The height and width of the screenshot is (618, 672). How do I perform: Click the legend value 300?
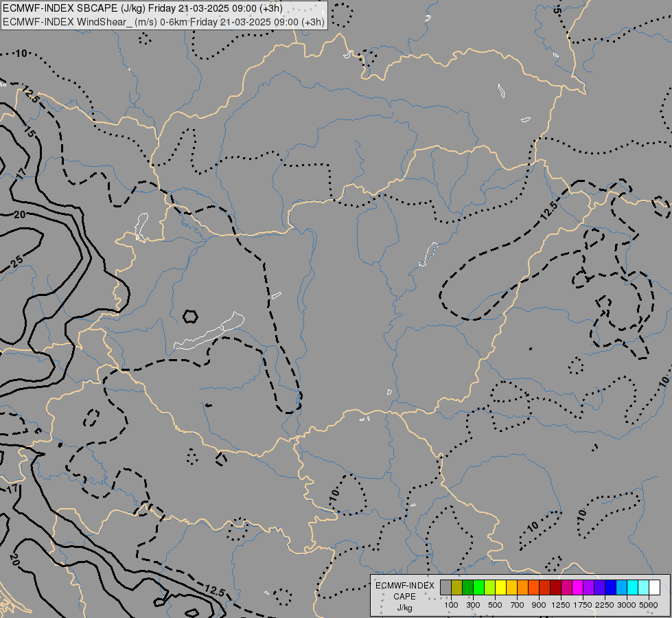tap(473, 605)
